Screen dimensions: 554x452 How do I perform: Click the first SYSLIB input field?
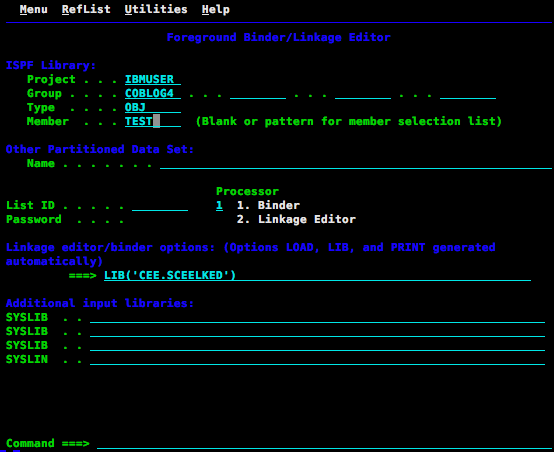(x=317, y=317)
